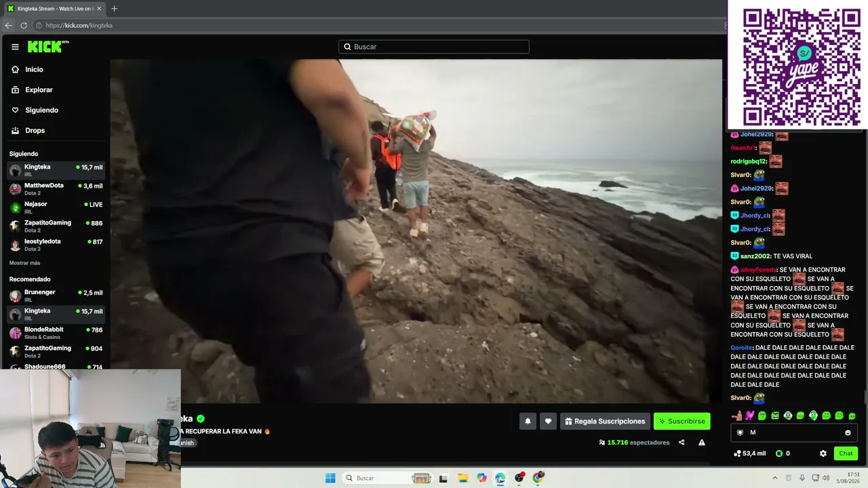Show hidden system tray icons

pos(774,478)
